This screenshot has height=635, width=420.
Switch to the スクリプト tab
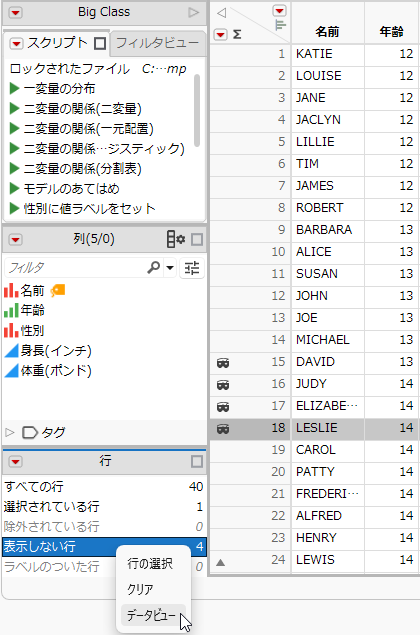57,43
